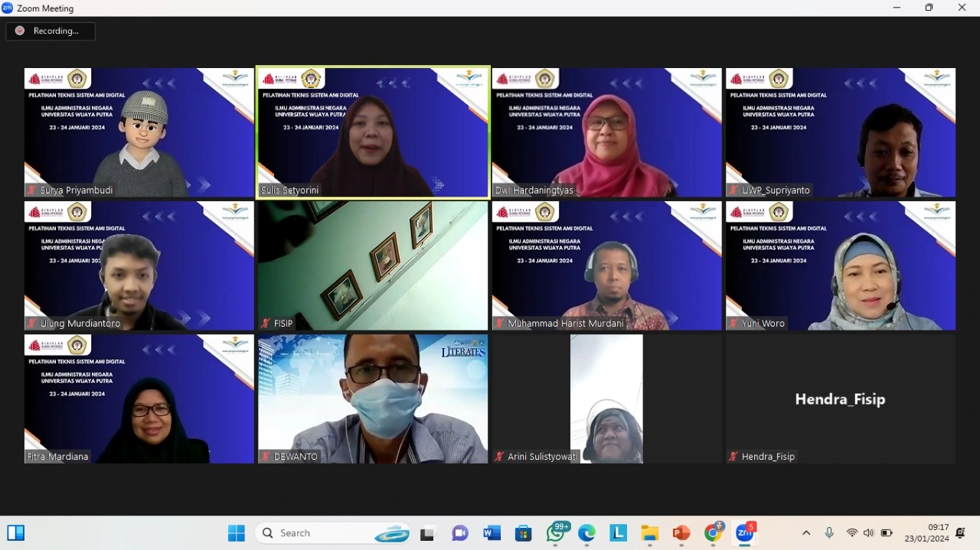Unmute Surya Priyambudi's microphone

(31, 190)
